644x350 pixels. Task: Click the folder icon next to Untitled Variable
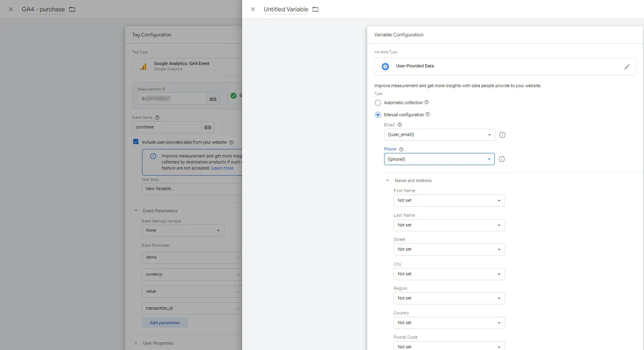coord(316,9)
